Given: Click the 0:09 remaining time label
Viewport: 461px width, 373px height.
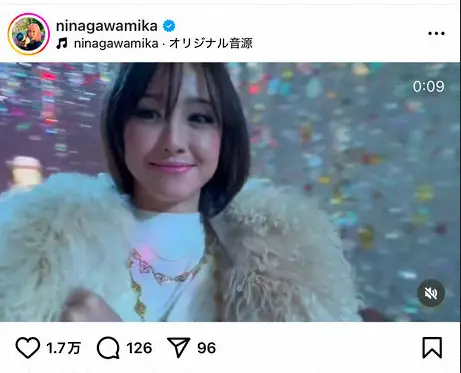Looking at the screenshot, I should point(428,87).
